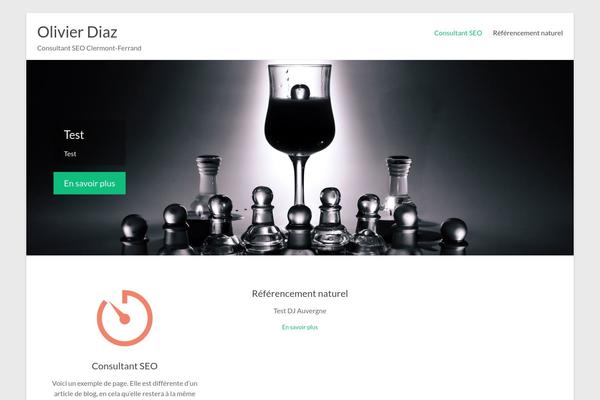Click the green En savoir plus button
This screenshot has height=400, width=600.
pyautogui.click(x=90, y=183)
